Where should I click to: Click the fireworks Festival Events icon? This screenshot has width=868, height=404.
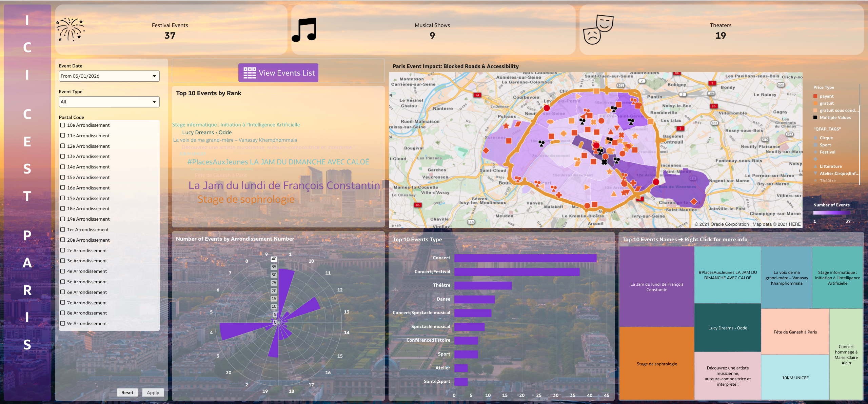tap(70, 30)
